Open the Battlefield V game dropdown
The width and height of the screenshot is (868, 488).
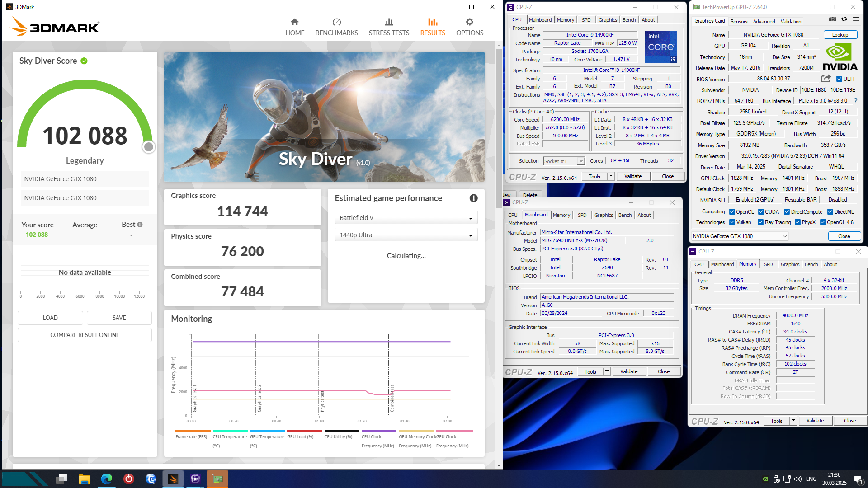(406, 218)
